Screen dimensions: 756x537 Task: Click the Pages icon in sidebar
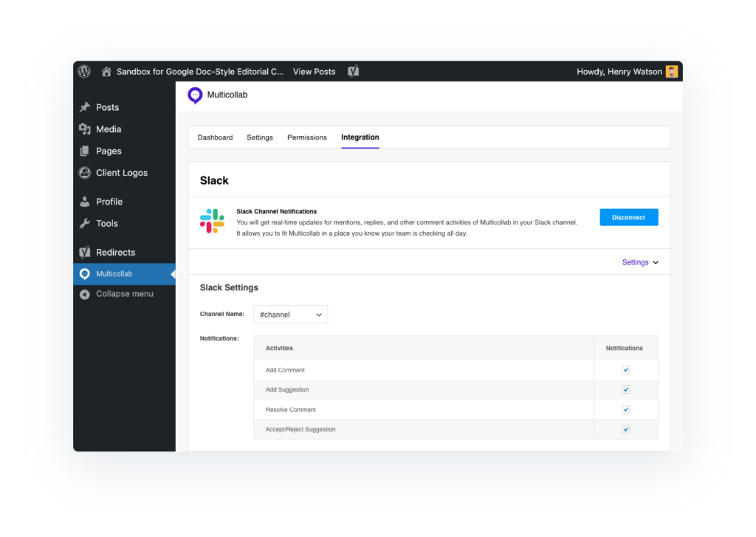(85, 151)
